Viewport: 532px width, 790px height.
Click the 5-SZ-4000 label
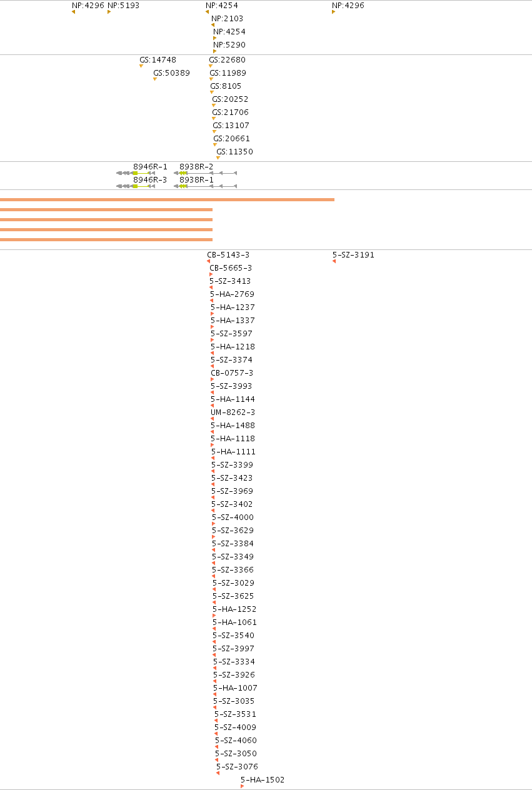pos(233,517)
